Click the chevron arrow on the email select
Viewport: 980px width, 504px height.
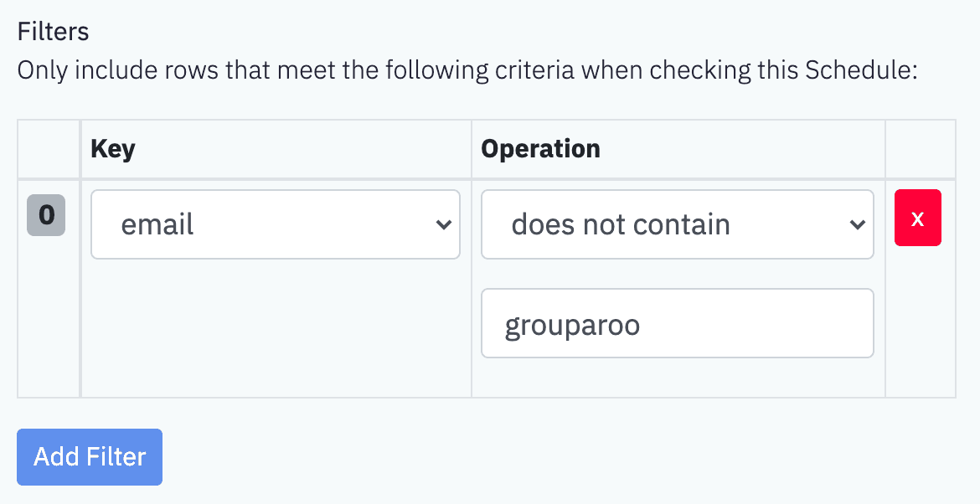pyautogui.click(x=444, y=224)
